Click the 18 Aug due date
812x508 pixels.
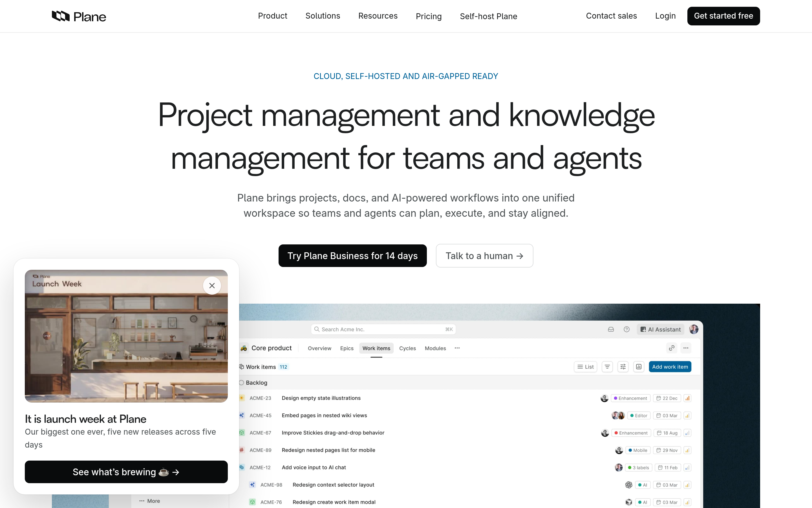tap(667, 433)
